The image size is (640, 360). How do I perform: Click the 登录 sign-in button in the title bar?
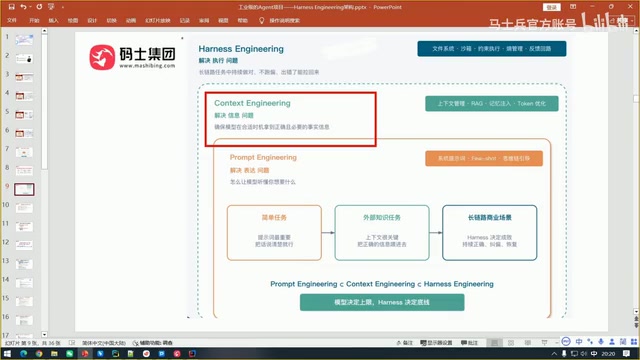(x=551, y=7)
